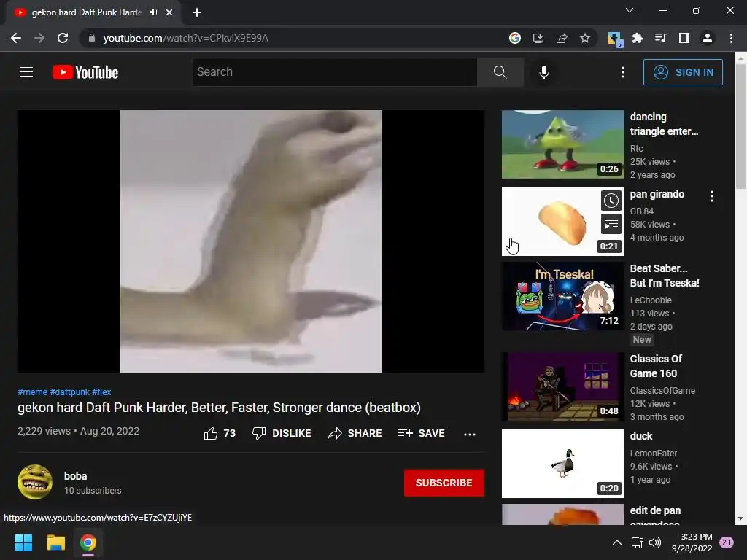The image size is (747, 560).
Task: Share this page via address bar share icon
Action: (x=562, y=38)
